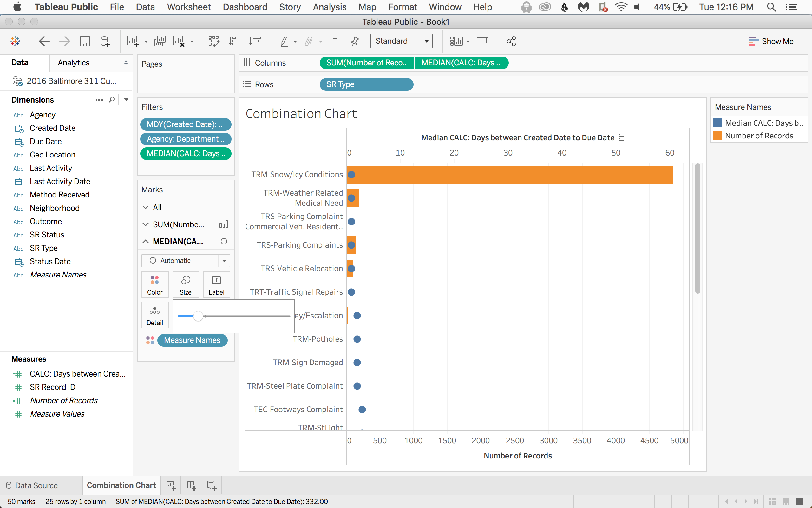The image size is (812, 508).
Task: Click the Color marks button
Action: (155, 284)
